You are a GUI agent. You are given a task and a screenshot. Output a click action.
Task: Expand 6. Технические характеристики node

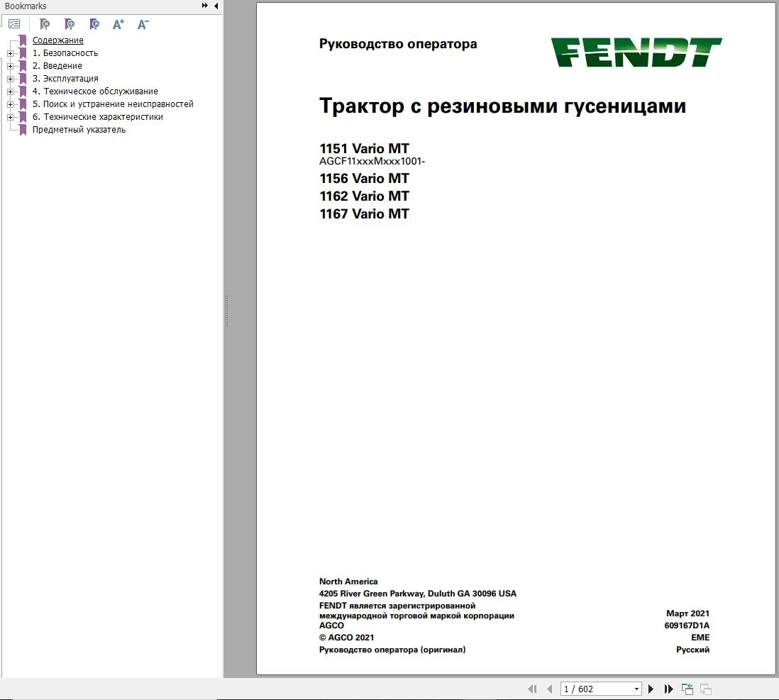tap(10, 117)
